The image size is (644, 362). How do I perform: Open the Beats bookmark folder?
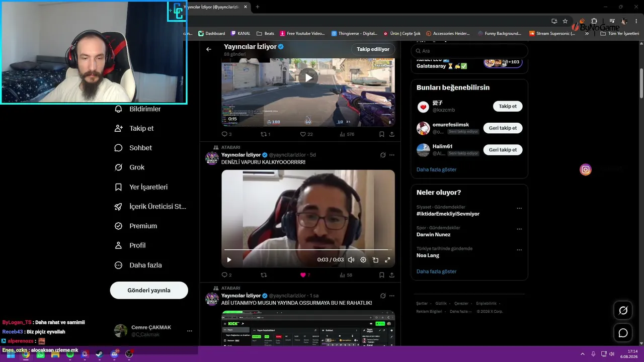tap(265, 34)
